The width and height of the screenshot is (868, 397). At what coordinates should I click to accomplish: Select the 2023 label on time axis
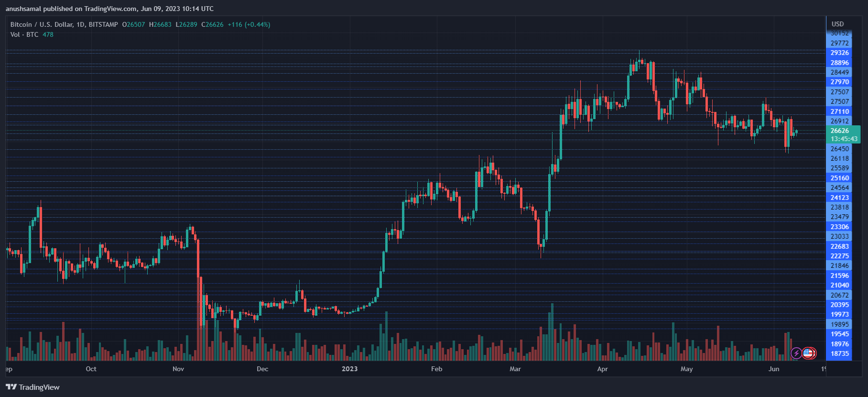click(x=349, y=369)
